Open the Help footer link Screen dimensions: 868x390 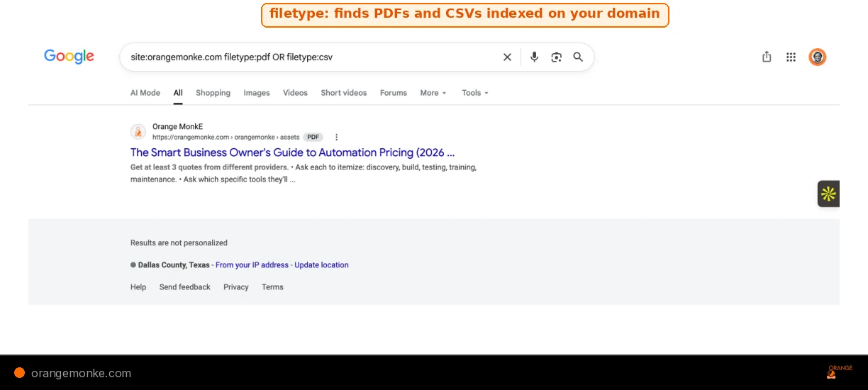138,287
